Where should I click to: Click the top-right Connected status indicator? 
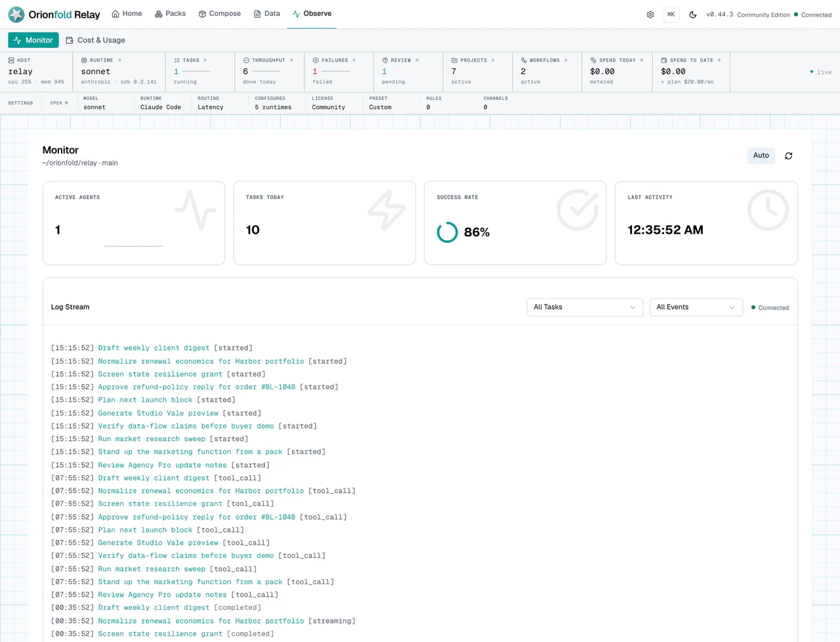812,14
